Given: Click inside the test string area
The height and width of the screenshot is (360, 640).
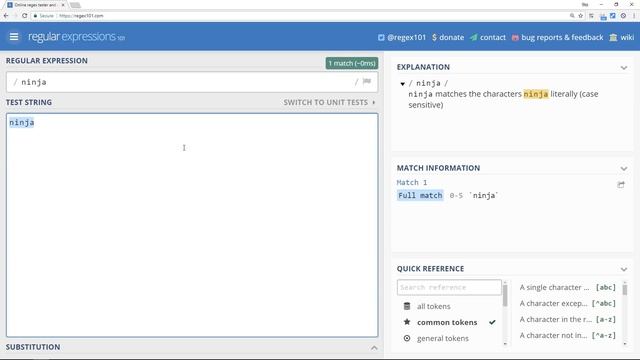Looking at the screenshot, I should click(192, 225).
